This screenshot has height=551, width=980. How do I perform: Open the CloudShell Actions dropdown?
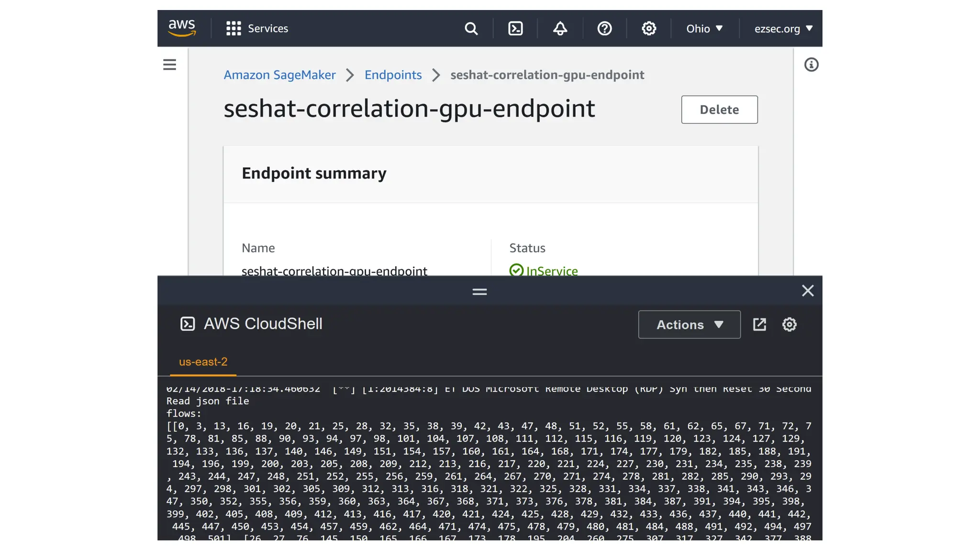pos(689,324)
